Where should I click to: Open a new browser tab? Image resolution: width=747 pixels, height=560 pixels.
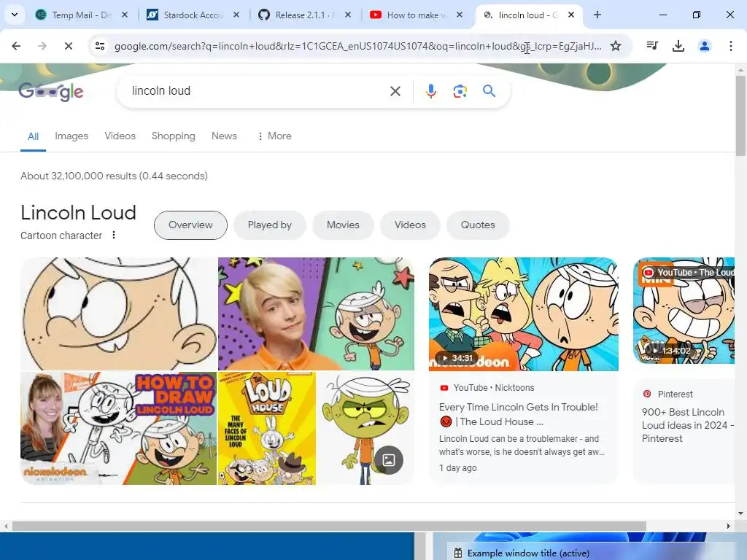[x=597, y=15]
